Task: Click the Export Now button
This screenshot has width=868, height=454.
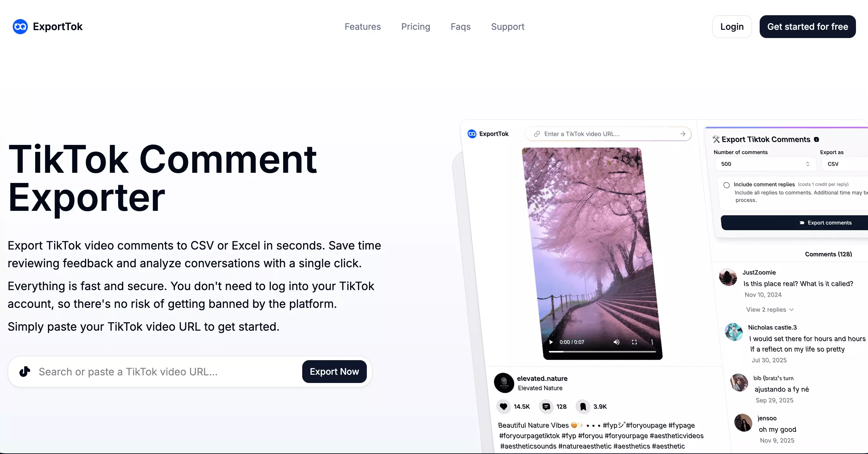Action: click(334, 372)
